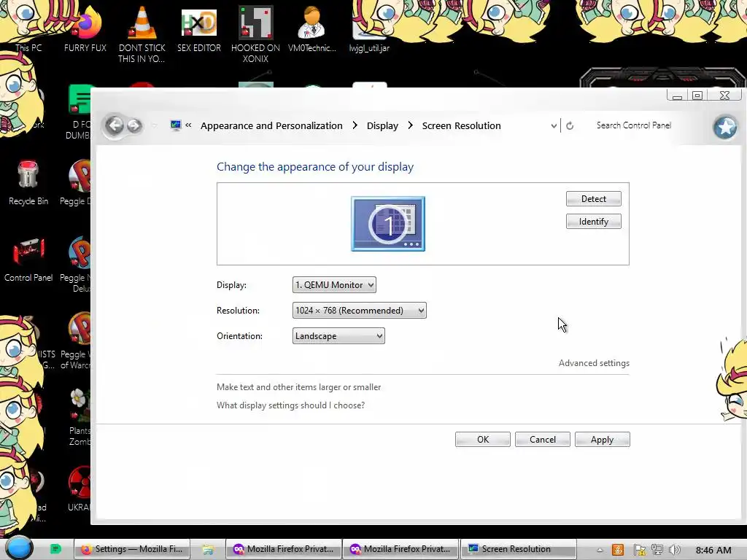Click the Screen Resolution breadcrumb
The image size is (747, 560).
[x=461, y=125]
